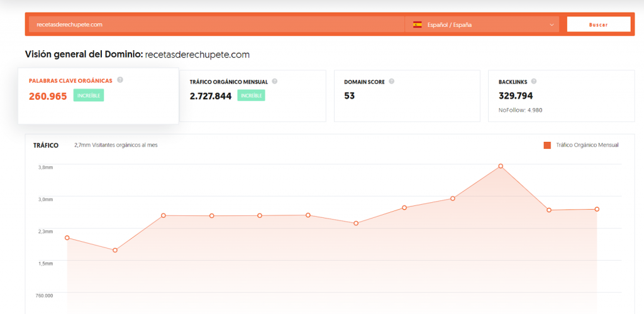Click the 2,3mm y-axis label
Screen dimensions: 644x314
point(46,232)
